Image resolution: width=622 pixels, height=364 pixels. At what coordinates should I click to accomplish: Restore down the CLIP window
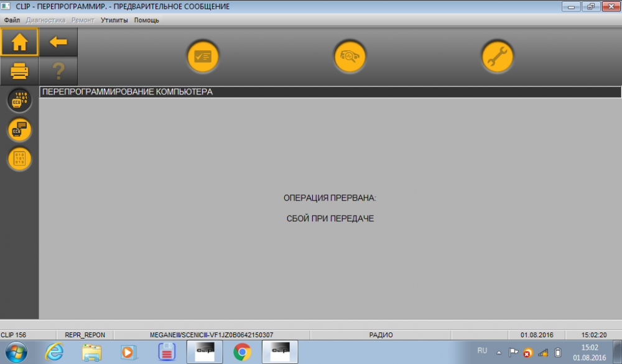pos(591,7)
